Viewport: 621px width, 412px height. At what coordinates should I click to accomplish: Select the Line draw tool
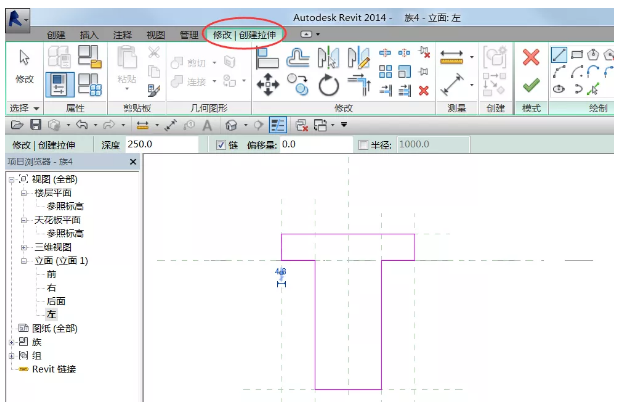[x=559, y=55]
